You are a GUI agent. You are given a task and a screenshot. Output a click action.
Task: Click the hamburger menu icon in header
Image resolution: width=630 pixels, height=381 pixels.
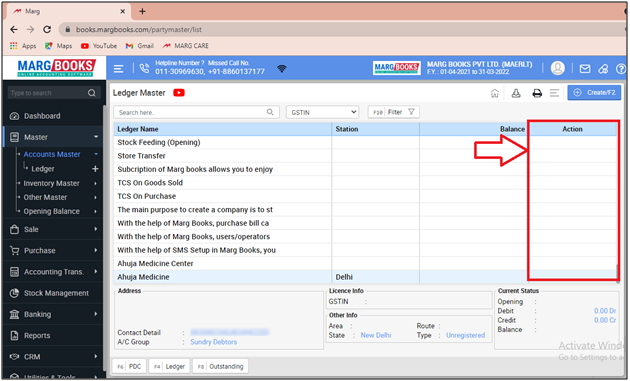coord(118,69)
